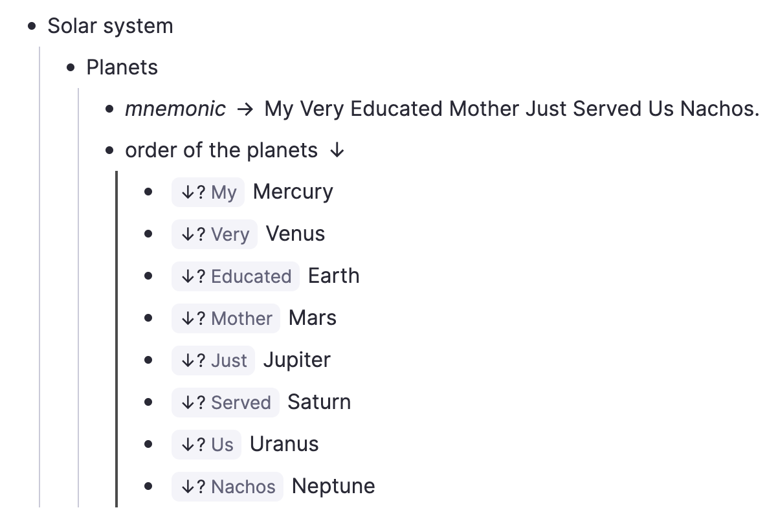Screen dimensions: 778x532
Task: Click the bullet of the mnemonic line
Action: click(x=110, y=109)
